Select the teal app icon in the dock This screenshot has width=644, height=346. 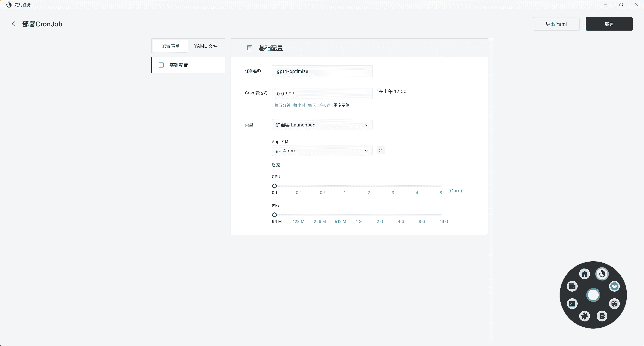click(614, 286)
